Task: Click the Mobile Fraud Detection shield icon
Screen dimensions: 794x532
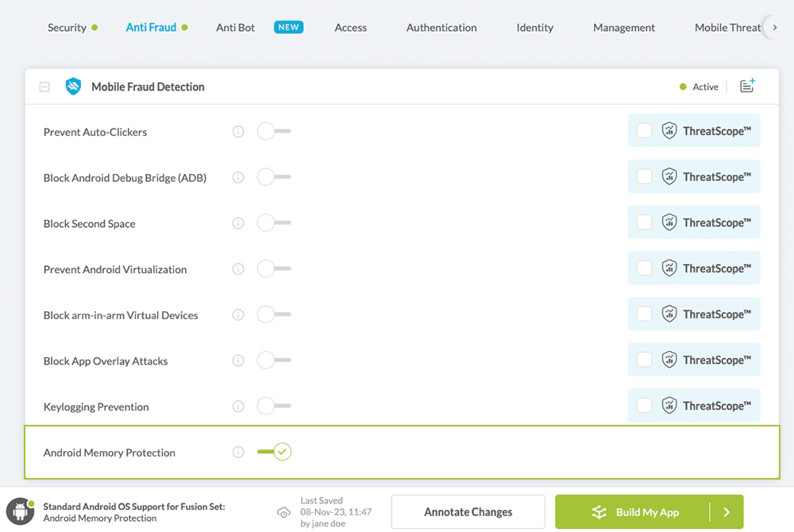Action: (x=73, y=87)
